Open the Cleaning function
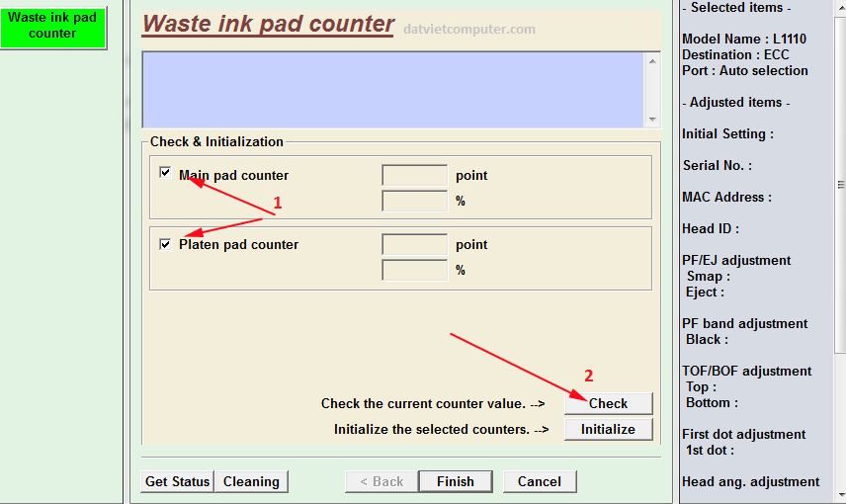Screen dimensions: 846x504 (x=251, y=481)
